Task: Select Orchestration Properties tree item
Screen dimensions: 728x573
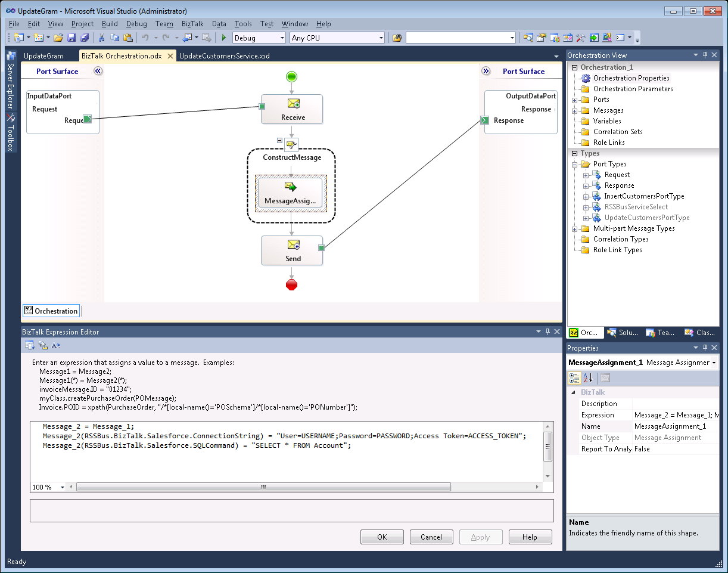Action: [x=631, y=78]
